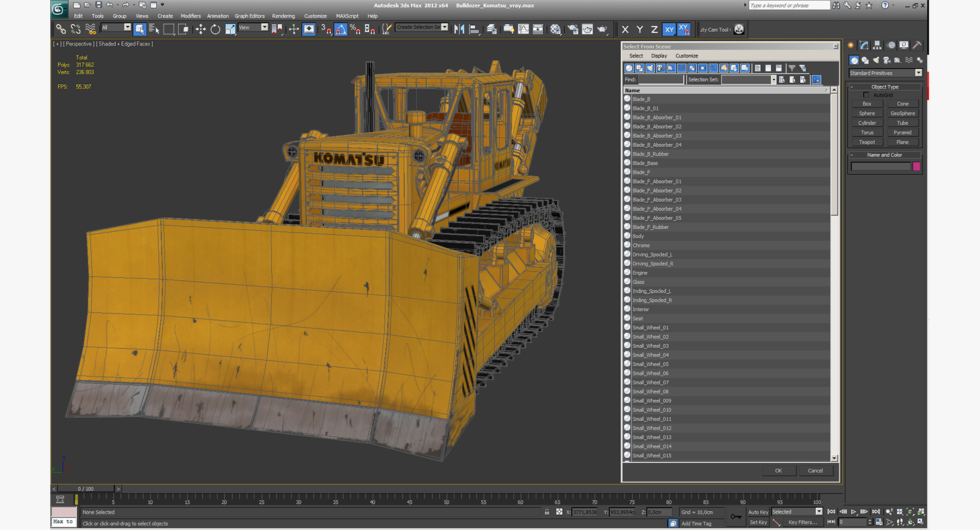Select the Scale tool
Viewport: 980px width, 530px height.
click(230, 29)
